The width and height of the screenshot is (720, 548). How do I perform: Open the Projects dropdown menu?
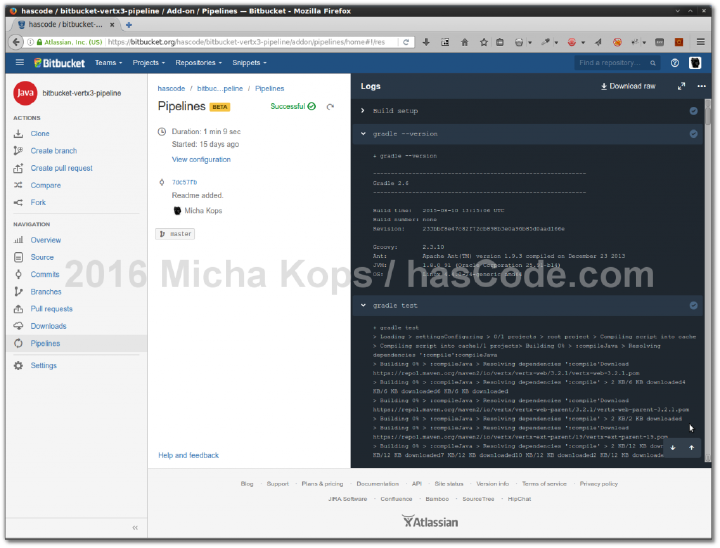point(148,62)
